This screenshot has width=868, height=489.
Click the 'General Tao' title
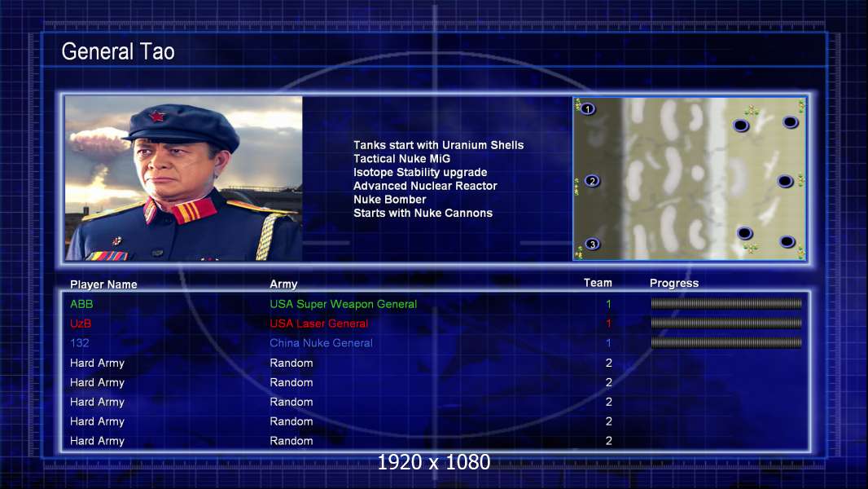click(x=118, y=51)
